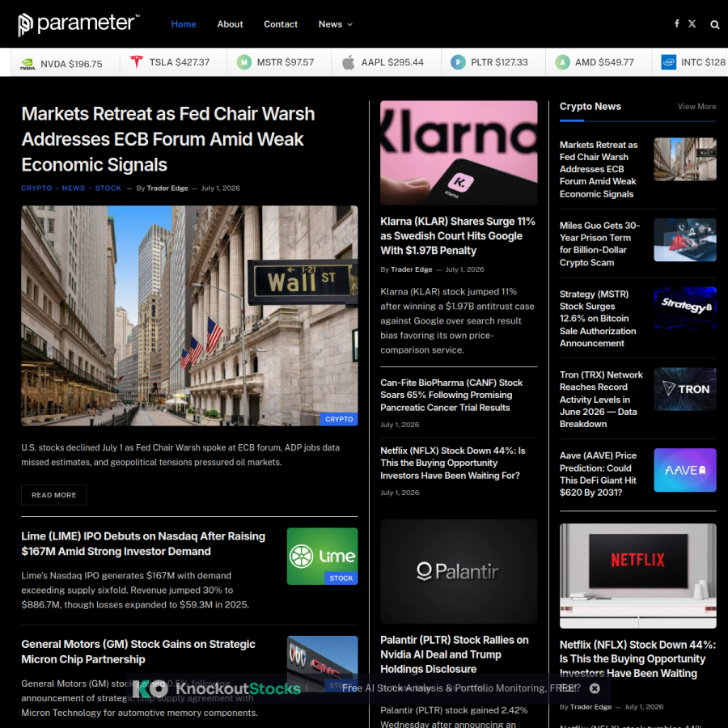Open the CRYPTO category link under main headline
The image size is (728, 728).
click(x=36, y=188)
